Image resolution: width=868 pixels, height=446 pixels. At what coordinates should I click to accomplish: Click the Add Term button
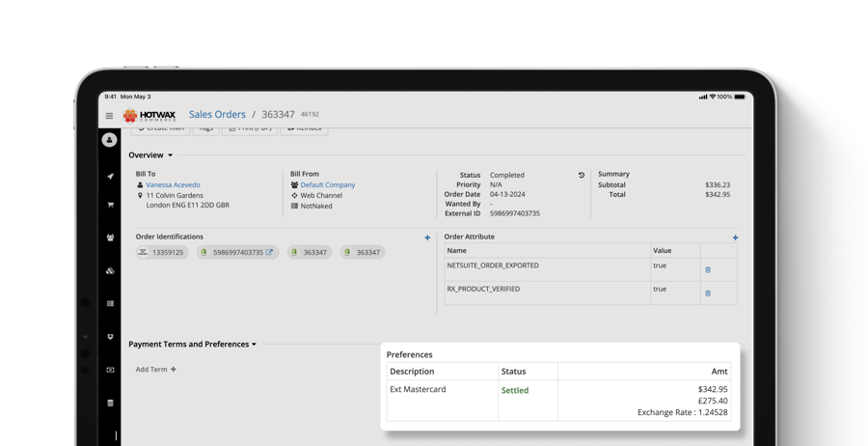point(156,370)
